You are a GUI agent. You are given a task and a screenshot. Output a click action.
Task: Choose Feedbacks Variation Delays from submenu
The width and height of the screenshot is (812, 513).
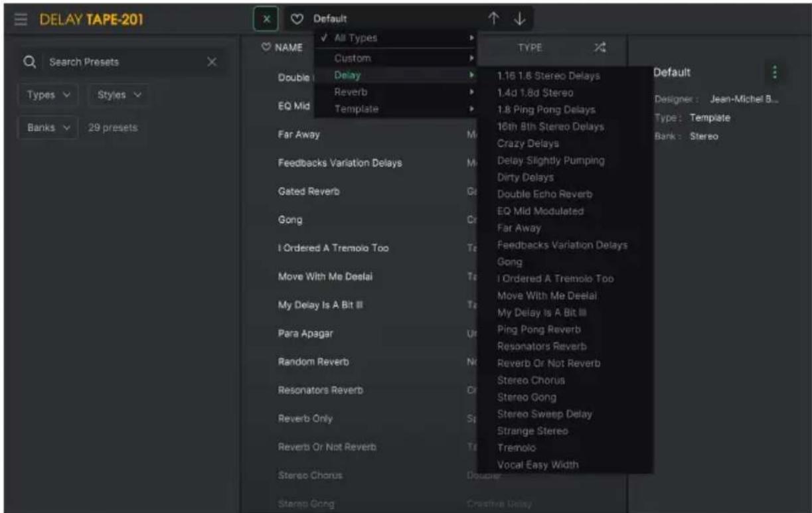[x=562, y=245]
